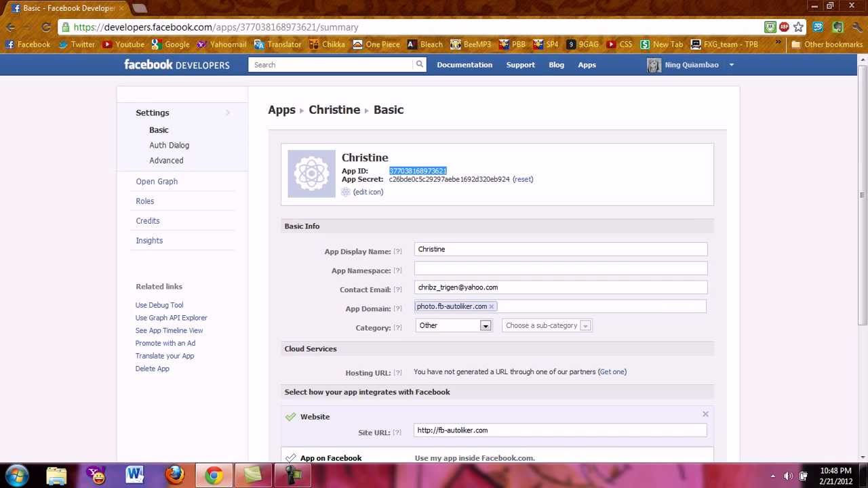Open the 9GAG bookmark

tap(583, 44)
